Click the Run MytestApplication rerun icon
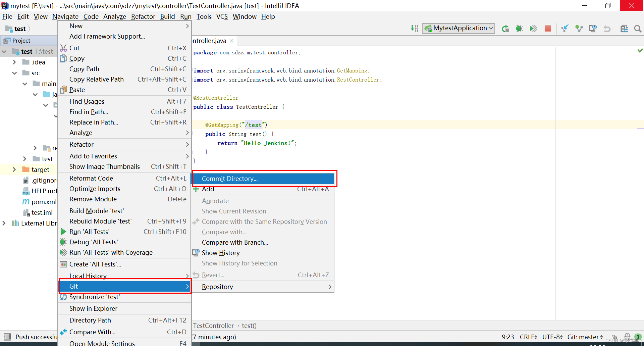The height and width of the screenshot is (346, 644). (505, 29)
